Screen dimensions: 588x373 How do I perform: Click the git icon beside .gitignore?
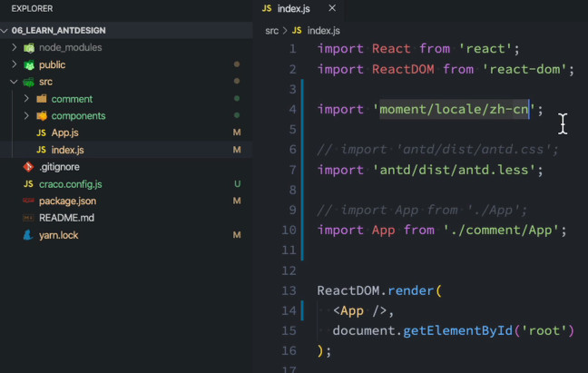(x=28, y=166)
